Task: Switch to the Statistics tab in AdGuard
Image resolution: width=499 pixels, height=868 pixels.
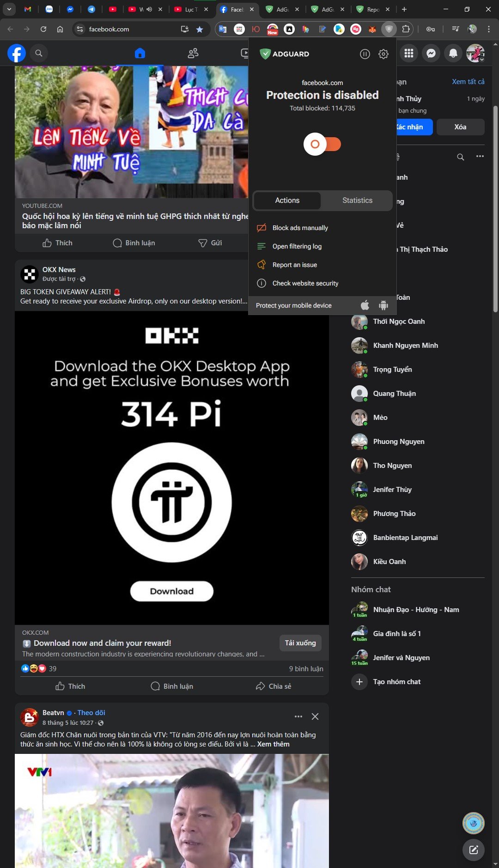Action: [357, 200]
